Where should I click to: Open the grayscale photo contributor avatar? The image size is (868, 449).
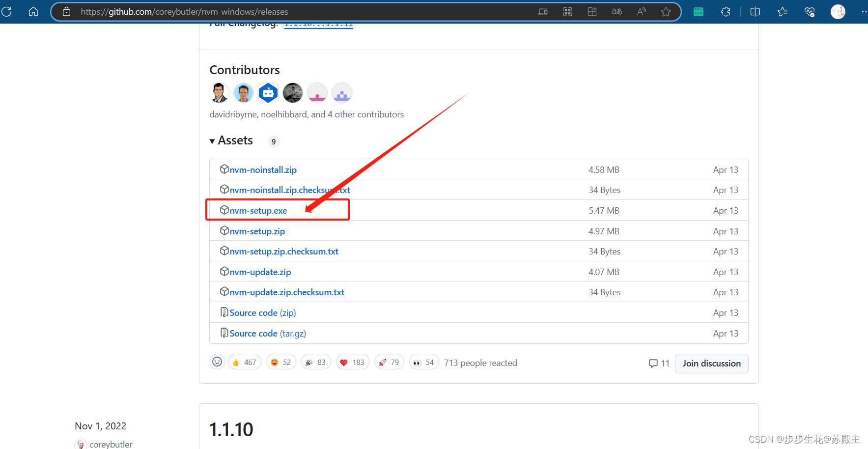[x=293, y=93]
